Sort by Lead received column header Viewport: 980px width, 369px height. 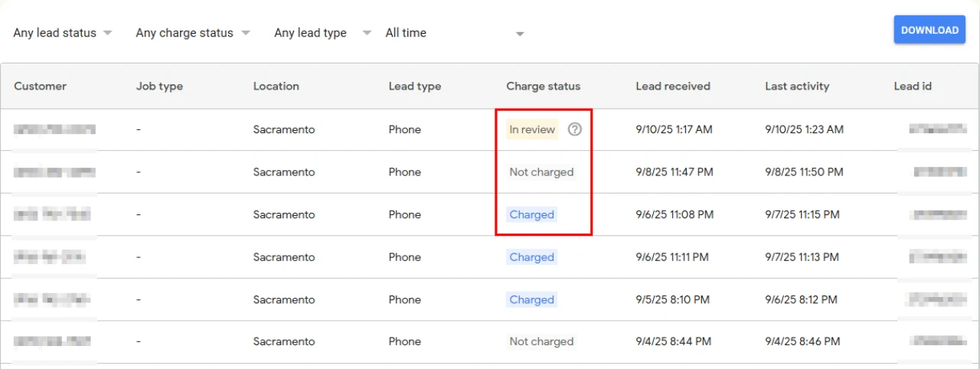point(673,87)
